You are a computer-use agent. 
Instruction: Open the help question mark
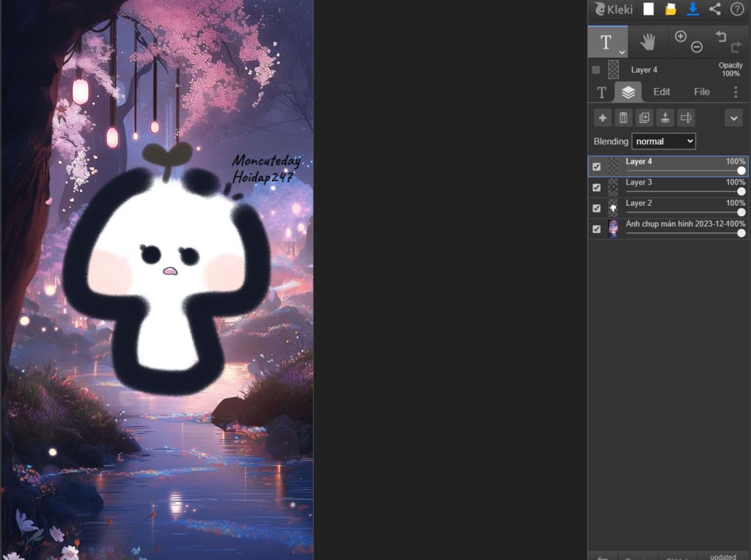tap(737, 10)
